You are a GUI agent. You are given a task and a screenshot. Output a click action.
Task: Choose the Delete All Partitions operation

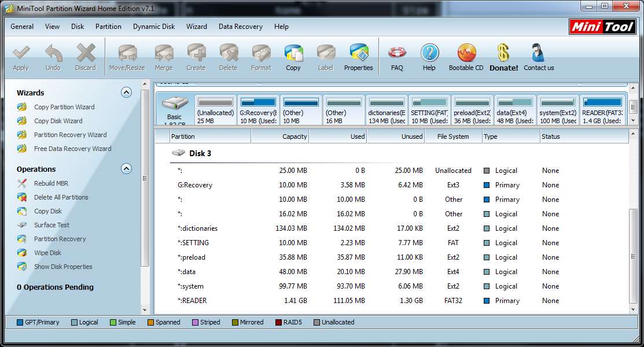[x=61, y=197]
